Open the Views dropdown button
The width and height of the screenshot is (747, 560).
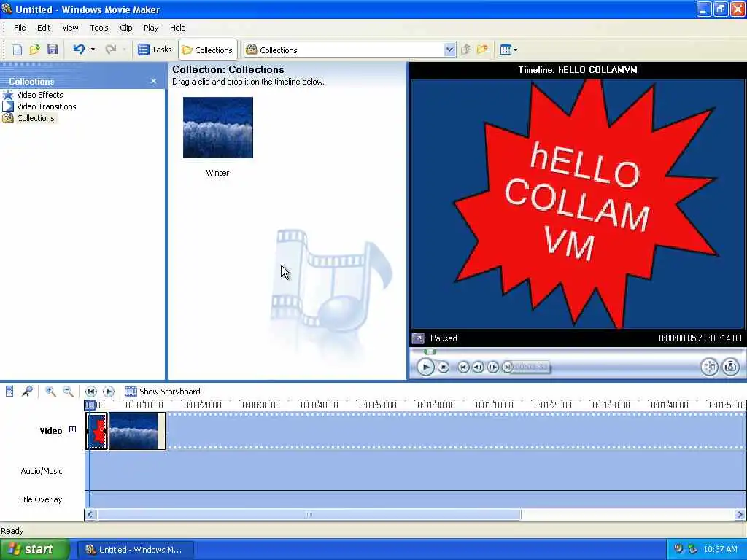coord(508,50)
